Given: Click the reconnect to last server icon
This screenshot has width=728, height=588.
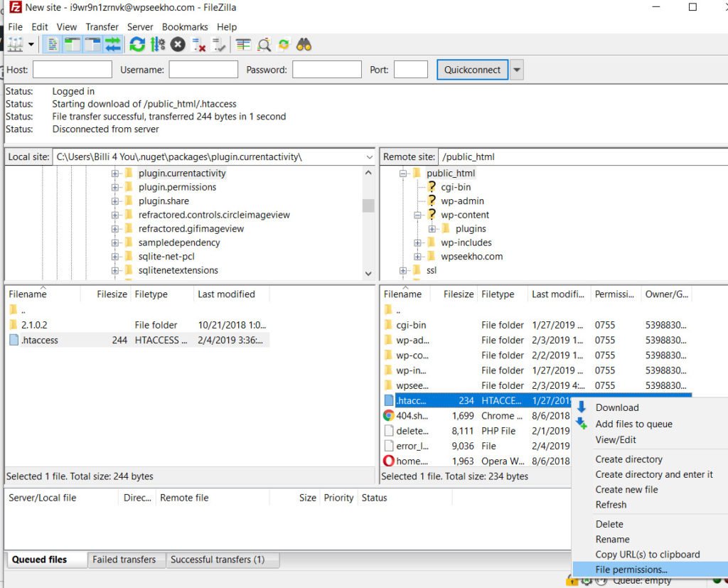Looking at the screenshot, I should 219,45.
